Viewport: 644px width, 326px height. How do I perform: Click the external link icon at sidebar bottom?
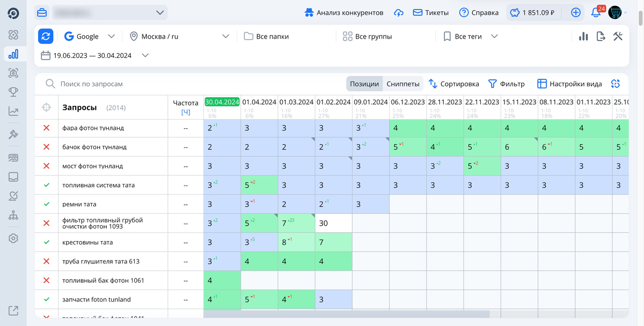tap(13, 310)
